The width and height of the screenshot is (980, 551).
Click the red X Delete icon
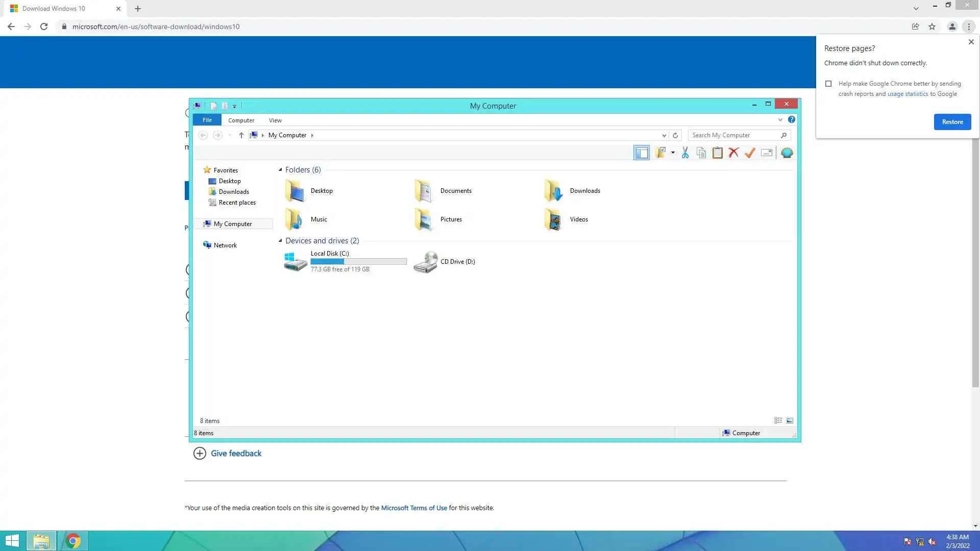[733, 153]
